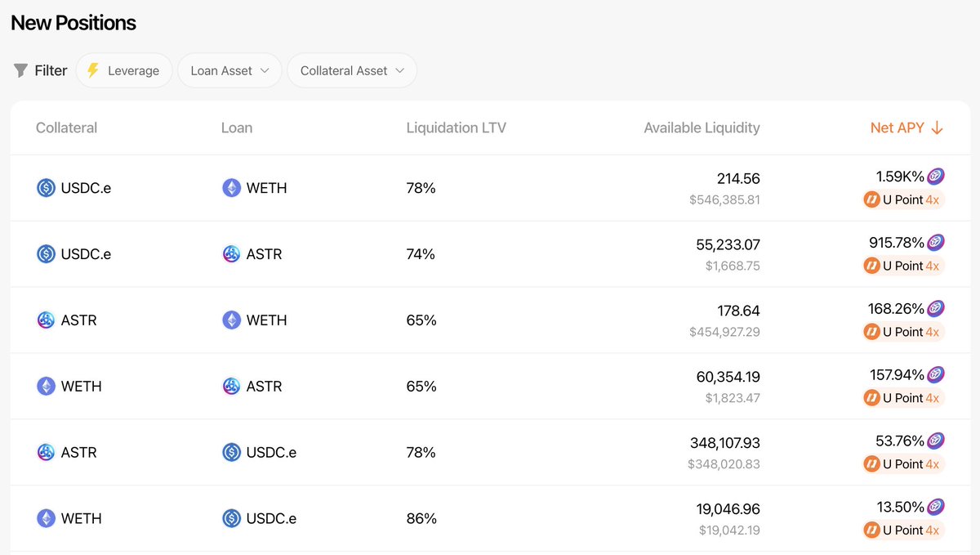The width and height of the screenshot is (980, 555).
Task: Click the 74% Liquidation LTV value
Action: 421,254
